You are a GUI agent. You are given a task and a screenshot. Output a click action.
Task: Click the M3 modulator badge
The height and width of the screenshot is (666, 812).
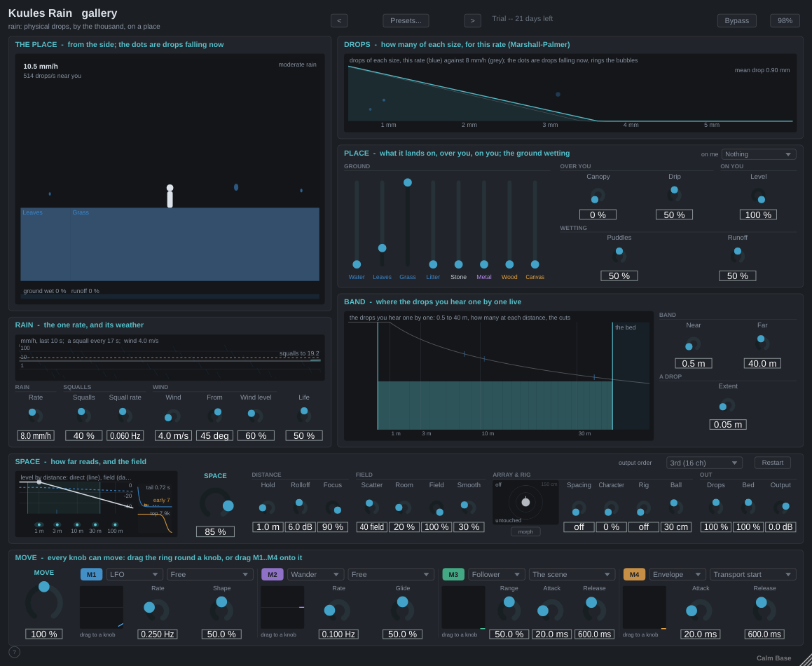click(453, 574)
